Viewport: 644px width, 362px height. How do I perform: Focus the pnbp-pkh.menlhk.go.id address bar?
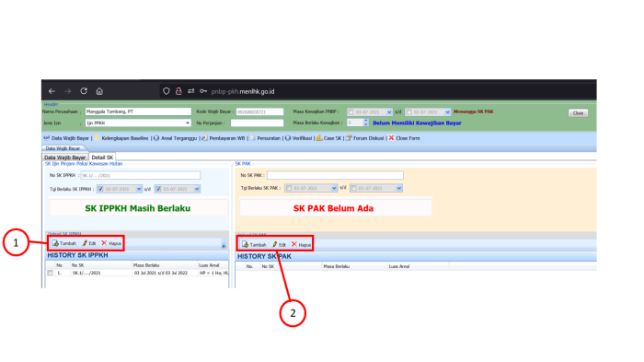point(243,91)
